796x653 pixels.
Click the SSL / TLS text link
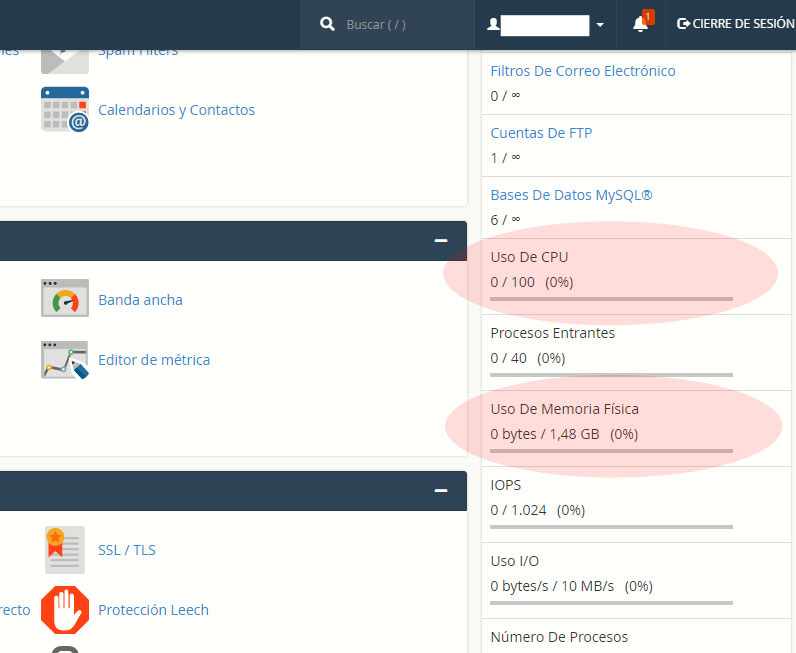(127, 550)
